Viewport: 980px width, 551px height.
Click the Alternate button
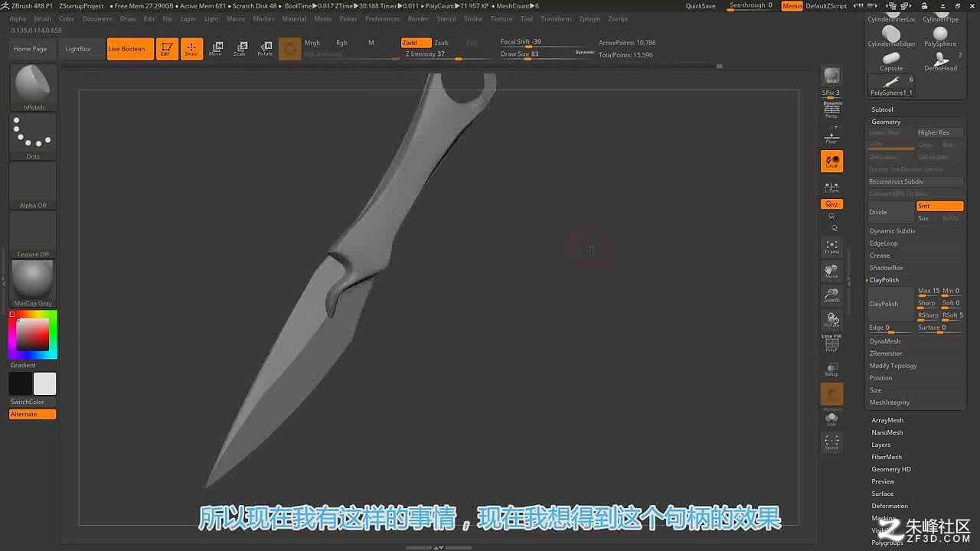click(x=33, y=414)
